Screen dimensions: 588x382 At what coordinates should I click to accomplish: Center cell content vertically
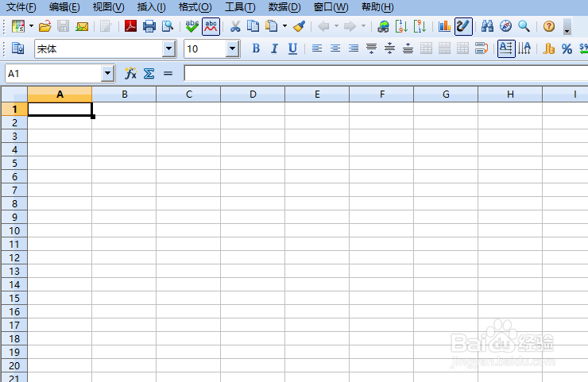pos(389,48)
